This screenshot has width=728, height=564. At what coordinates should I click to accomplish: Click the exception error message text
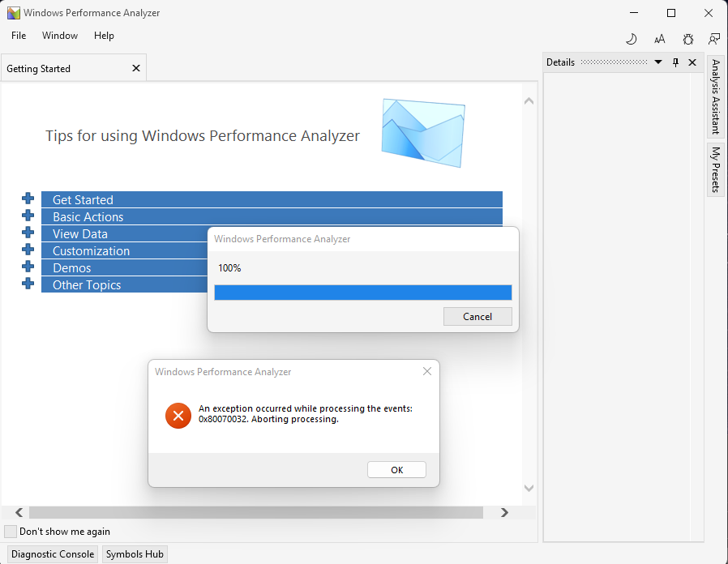tap(305, 413)
